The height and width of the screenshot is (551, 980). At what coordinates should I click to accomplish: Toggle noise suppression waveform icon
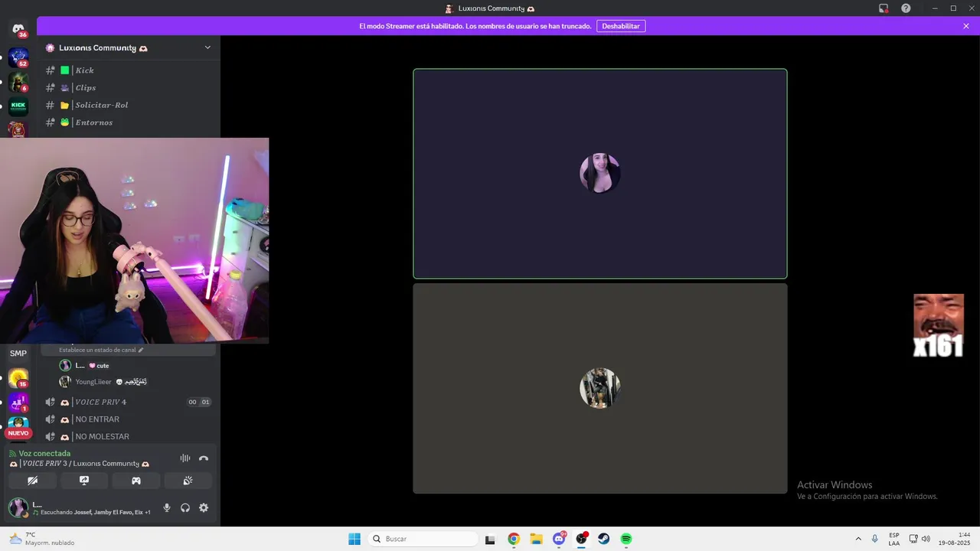185,458
